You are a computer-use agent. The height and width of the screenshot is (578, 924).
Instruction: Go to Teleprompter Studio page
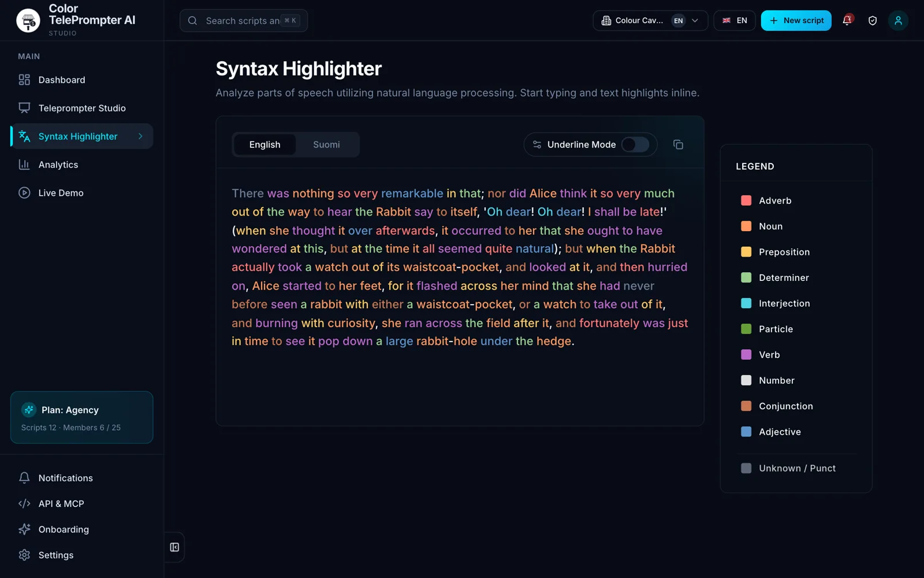click(x=81, y=108)
